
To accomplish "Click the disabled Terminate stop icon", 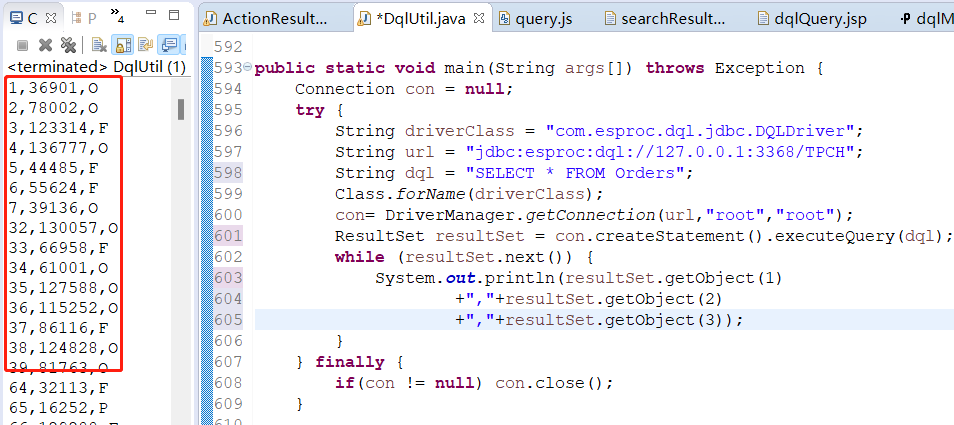I will [22, 46].
